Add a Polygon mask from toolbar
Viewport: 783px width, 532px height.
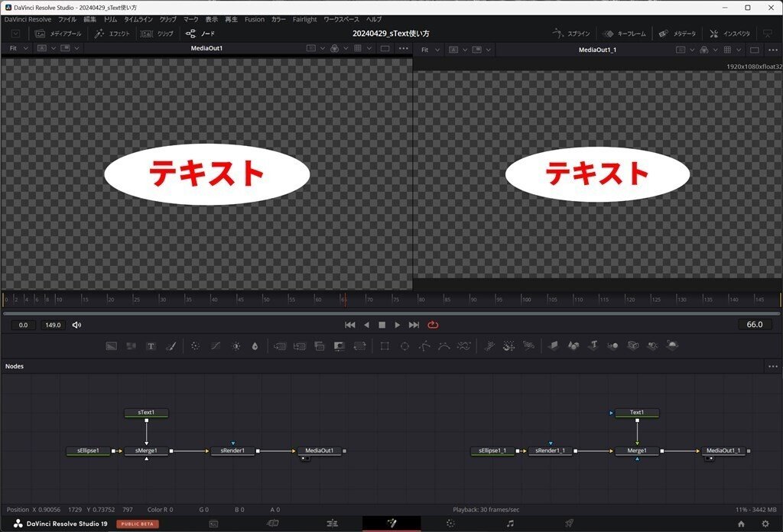coord(424,345)
